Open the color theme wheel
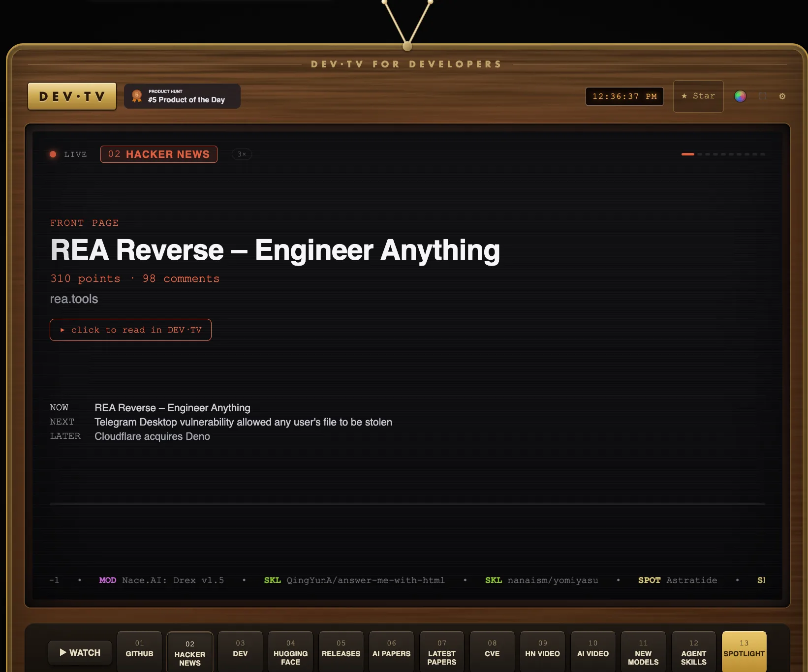Image resolution: width=808 pixels, height=672 pixels. coord(740,96)
